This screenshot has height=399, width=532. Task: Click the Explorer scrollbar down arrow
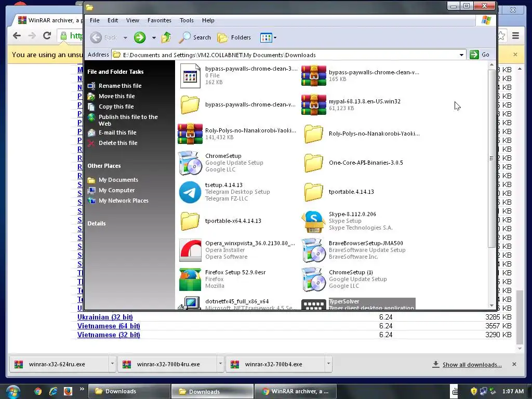(491, 305)
